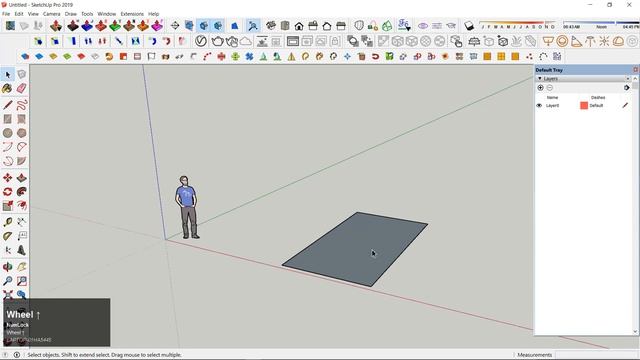This screenshot has width=640, height=360.
Task: Open Layer0 color swatch
Action: coord(584,105)
